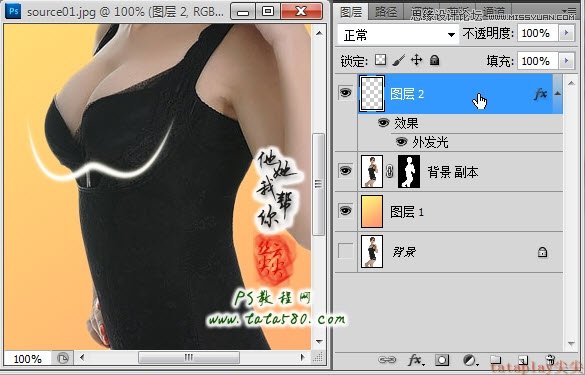
Task: Create a new layer group
Action: (x=496, y=360)
